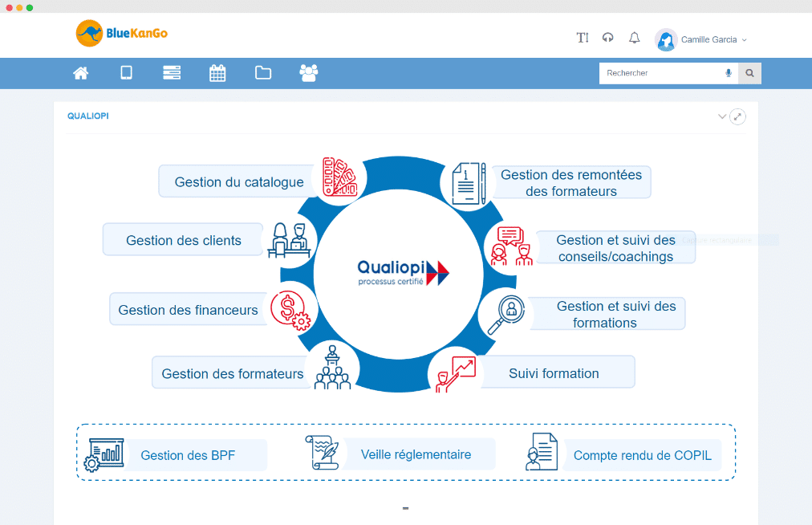The width and height of the screenshot is (812, 525).
Task: Expand the QUALIOPI panel to fullscreen
Action: 737,116
